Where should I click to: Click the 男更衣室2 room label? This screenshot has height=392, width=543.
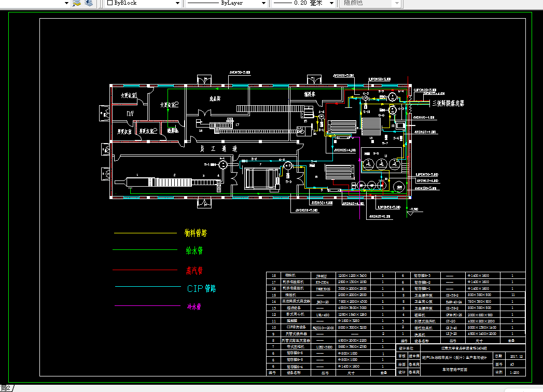(148, 131)
